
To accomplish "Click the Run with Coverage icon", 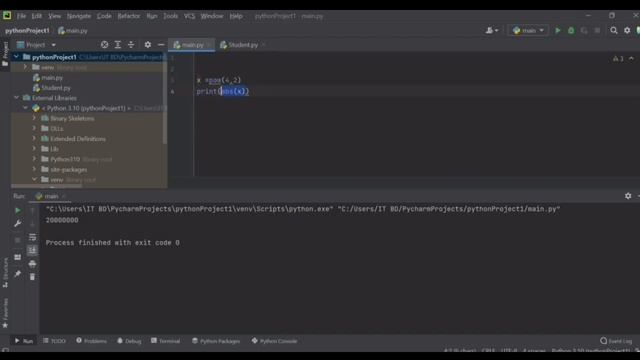I will pyautogui.click(x=584, y=31).
